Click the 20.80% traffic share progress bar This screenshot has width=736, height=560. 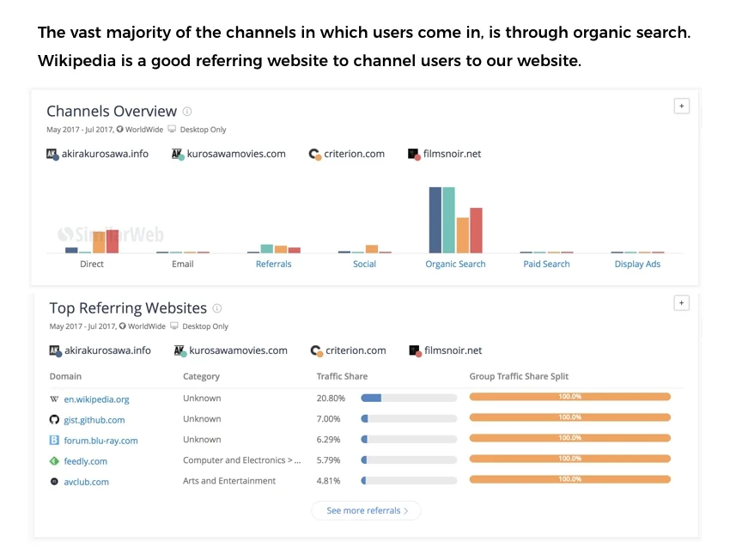(x=409, y=398)
